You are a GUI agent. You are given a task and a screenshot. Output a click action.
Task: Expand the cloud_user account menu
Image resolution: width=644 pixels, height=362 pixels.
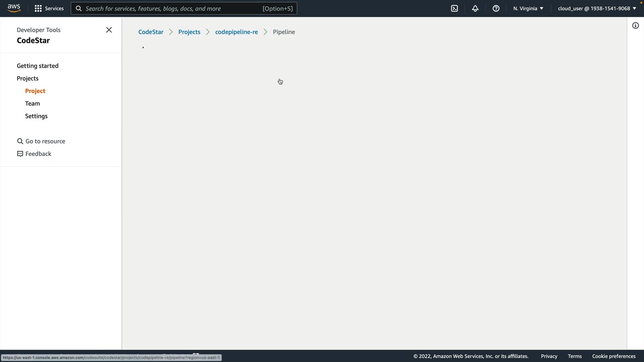point(597,8)
